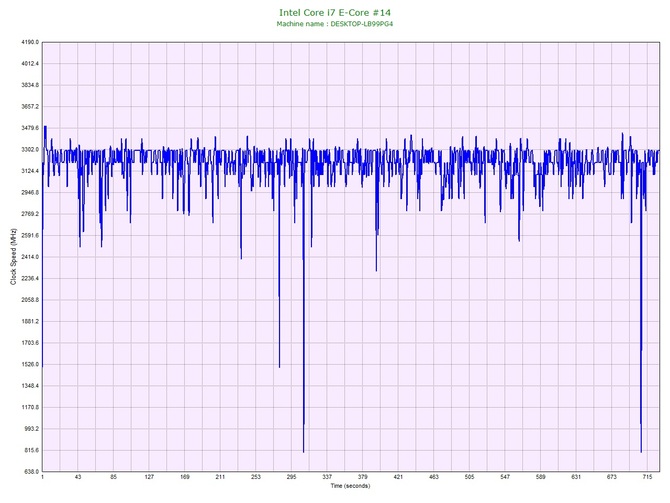This screenshot has height=503, width=670.
Task: Click the 715 tick on the time axis
Action: click(647, 478)
